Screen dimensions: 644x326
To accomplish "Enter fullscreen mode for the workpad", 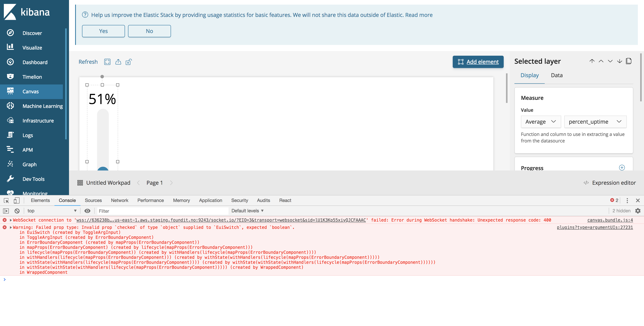I will point(107,62).
